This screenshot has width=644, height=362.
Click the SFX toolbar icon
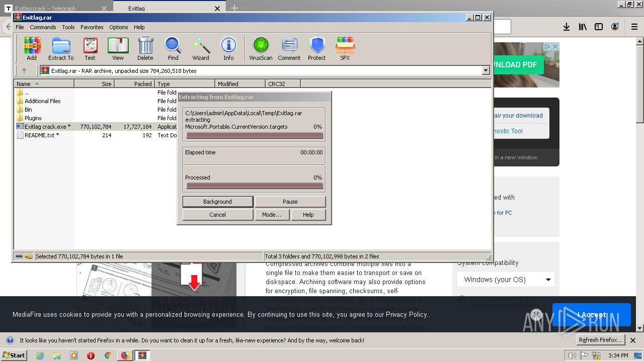pyautogui.click(x=345, y=49)
